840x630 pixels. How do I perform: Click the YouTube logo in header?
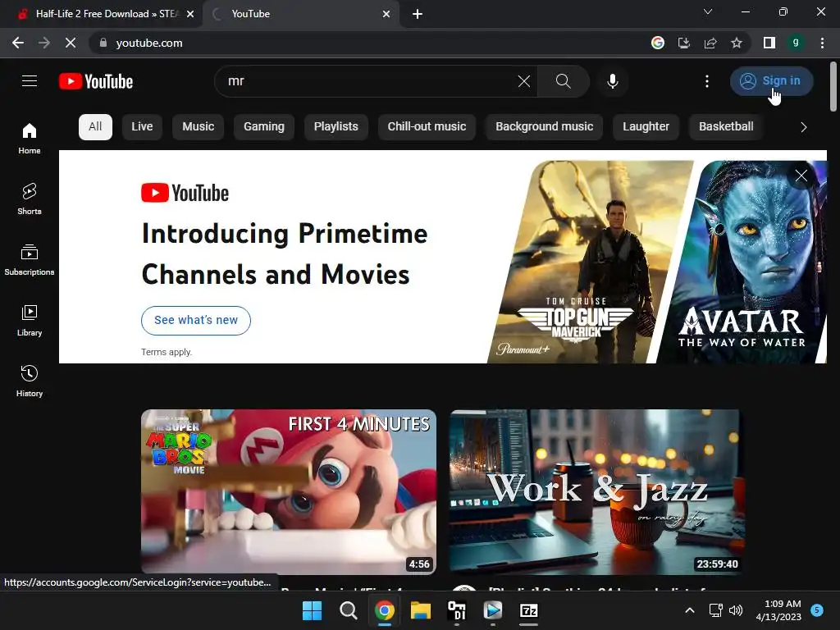96,81
